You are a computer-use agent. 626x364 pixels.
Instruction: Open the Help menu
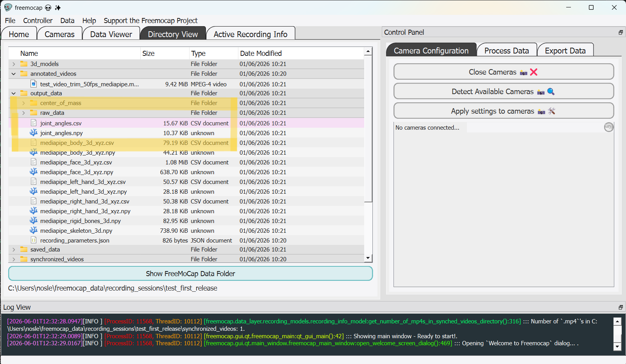(89, 21)
